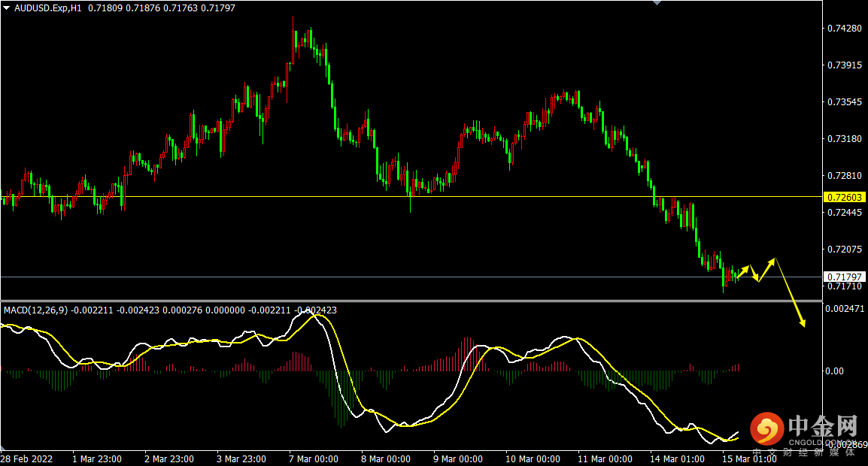This screenshot has width=868, height=466.
Task: Click the orange swirl logo of 中金网
Action: (x=767, y=428)
